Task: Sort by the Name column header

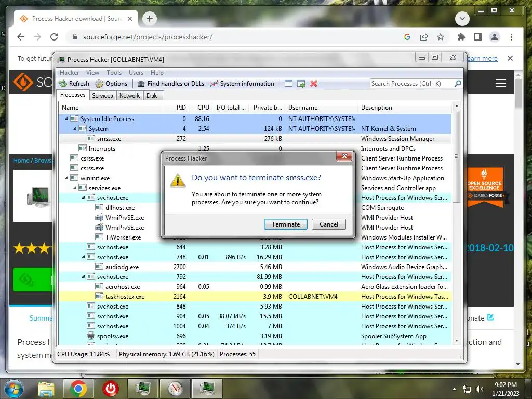Action: pyautogui.click(x=111, y=108)
